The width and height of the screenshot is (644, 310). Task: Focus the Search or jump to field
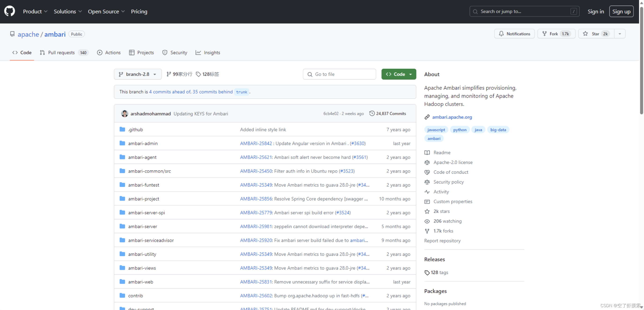pyautogui.click(x=524, y=11)
